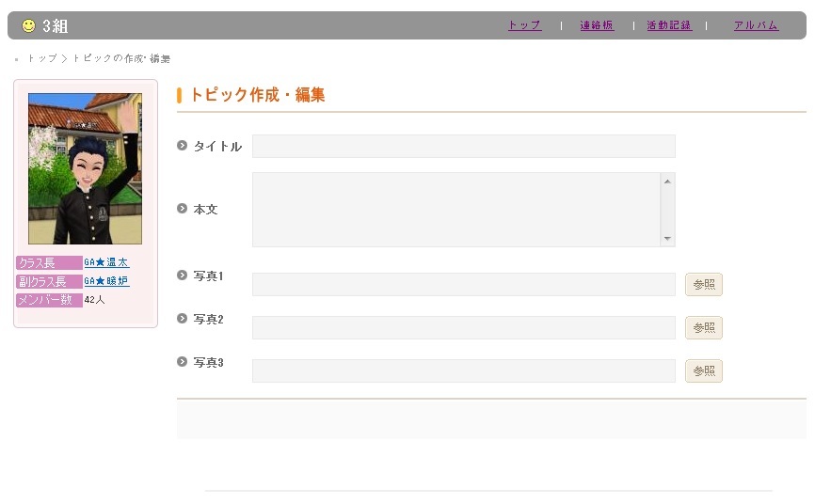Click the arrow bullet next to タイトル
The image size is (831, 504).
click(183, 145)
